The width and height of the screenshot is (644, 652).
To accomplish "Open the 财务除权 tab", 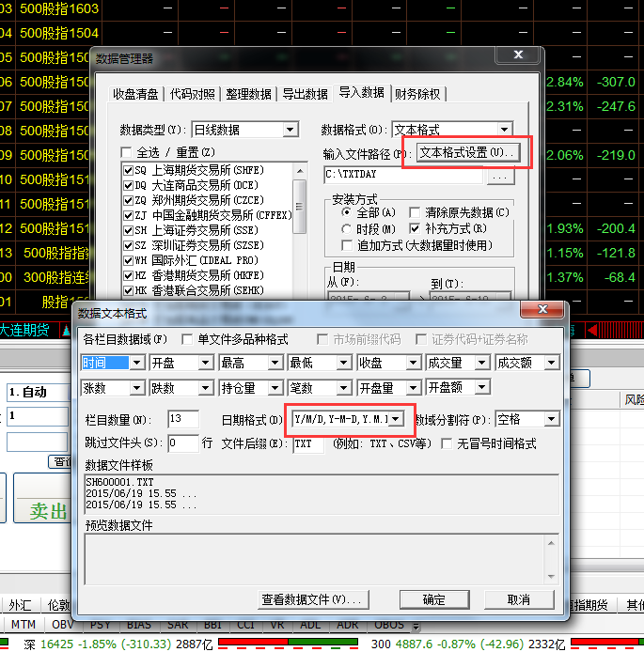I will (417, 94).
